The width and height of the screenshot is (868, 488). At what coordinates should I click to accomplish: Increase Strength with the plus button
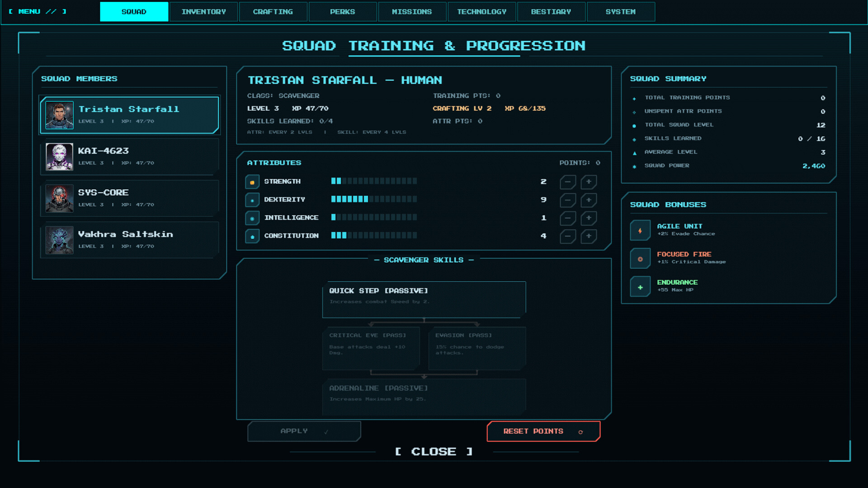pos(589,182)
